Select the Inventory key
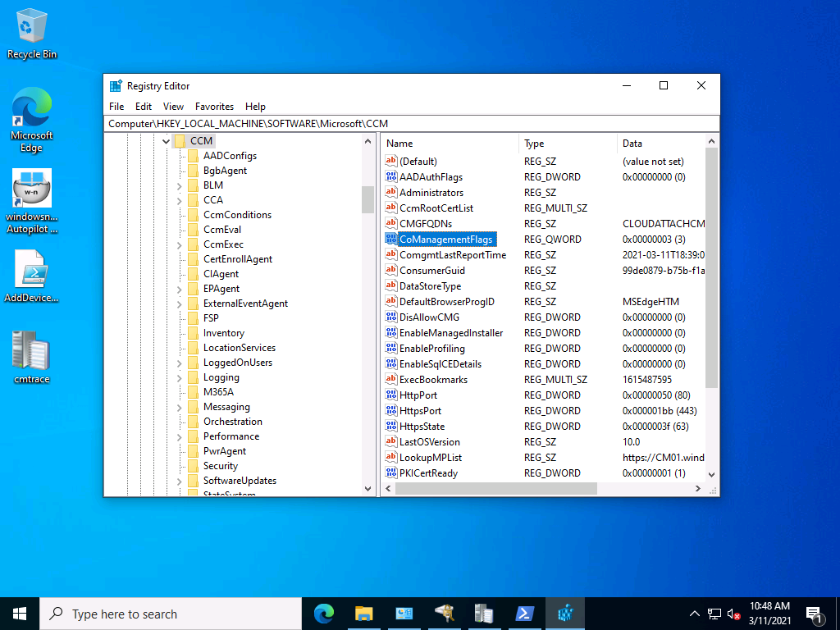Viewport: 840px width, 630px height. [x=223, y=333]
